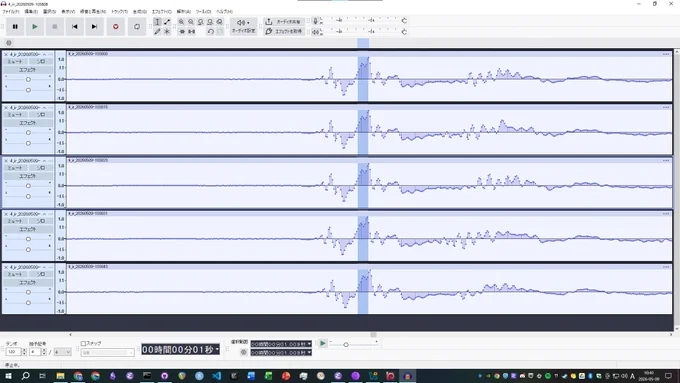The height and width of the screenshot is (383, 680).
Task: Open the selection toolbar settings gear
Action: pyautogui.click(x=244, y=352)
